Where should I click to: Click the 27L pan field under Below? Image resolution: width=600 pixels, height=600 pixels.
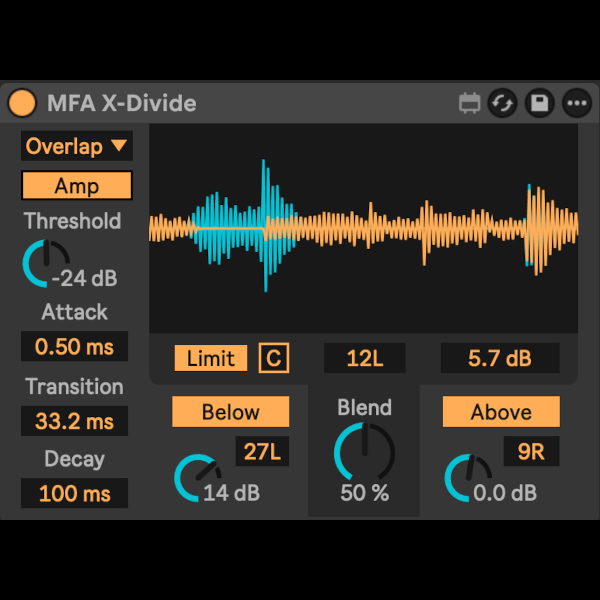[263, 452]
